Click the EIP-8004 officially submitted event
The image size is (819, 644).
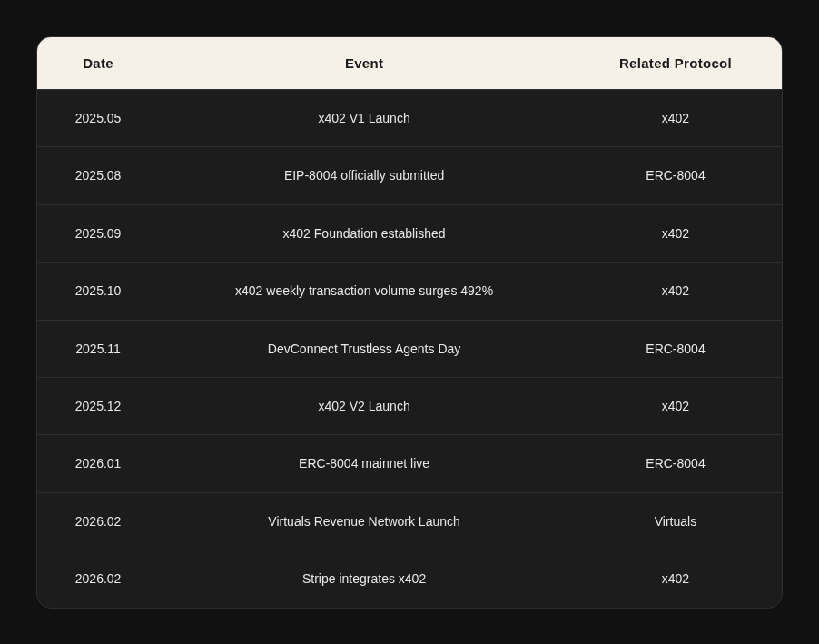(364, 175)
